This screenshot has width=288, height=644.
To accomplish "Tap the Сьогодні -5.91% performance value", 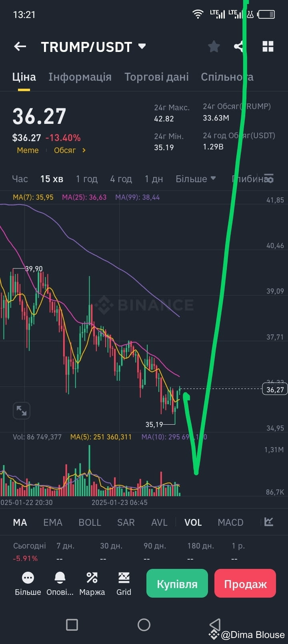I will (25, 558).
